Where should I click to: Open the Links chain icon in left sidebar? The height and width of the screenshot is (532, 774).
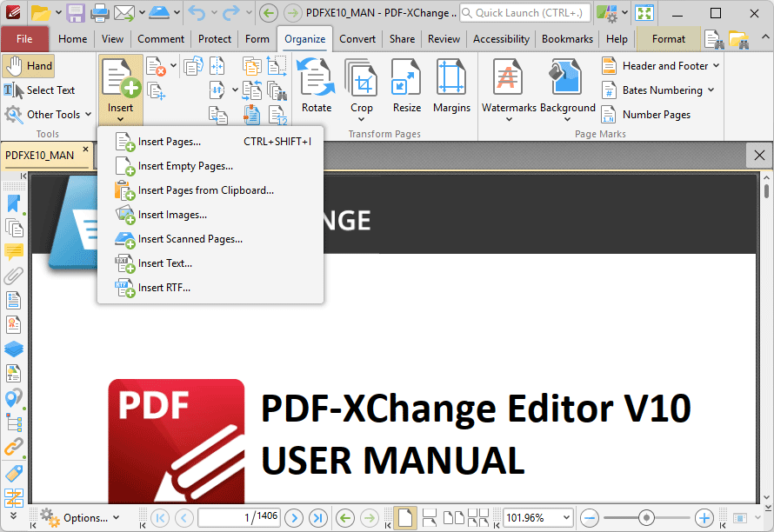click(x=14, y=447)
